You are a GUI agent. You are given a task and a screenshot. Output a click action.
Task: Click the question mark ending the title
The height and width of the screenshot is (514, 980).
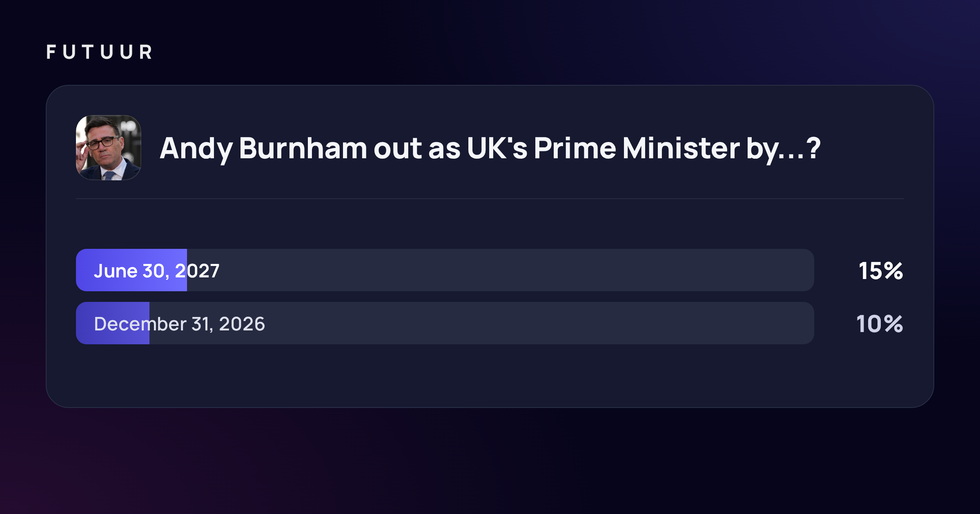click(813, 148)
